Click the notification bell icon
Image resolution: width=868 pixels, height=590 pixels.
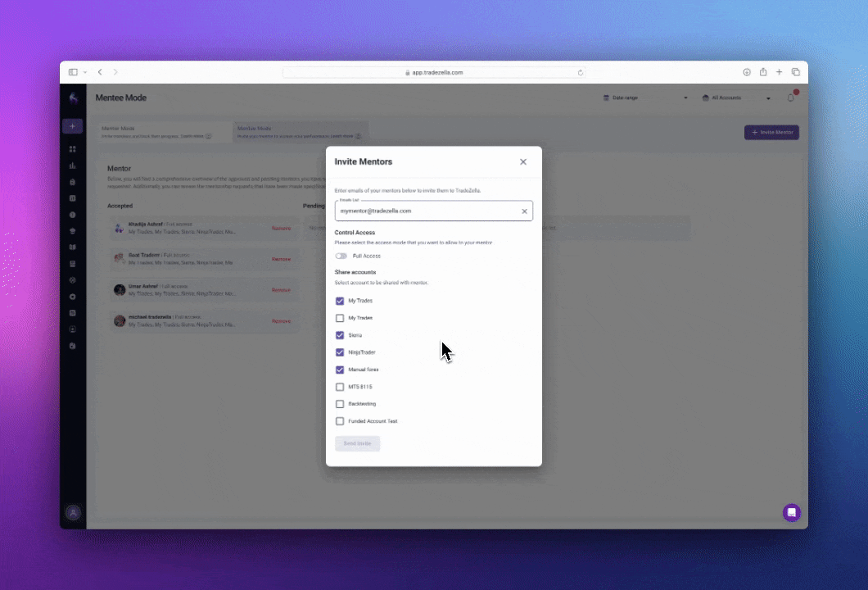tap(791, 98)
